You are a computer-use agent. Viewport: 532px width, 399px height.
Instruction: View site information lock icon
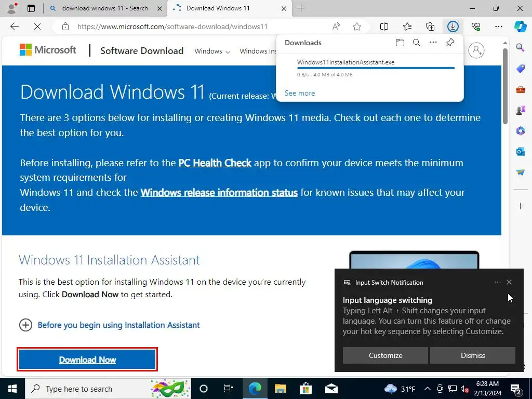[x=65, y=26]
